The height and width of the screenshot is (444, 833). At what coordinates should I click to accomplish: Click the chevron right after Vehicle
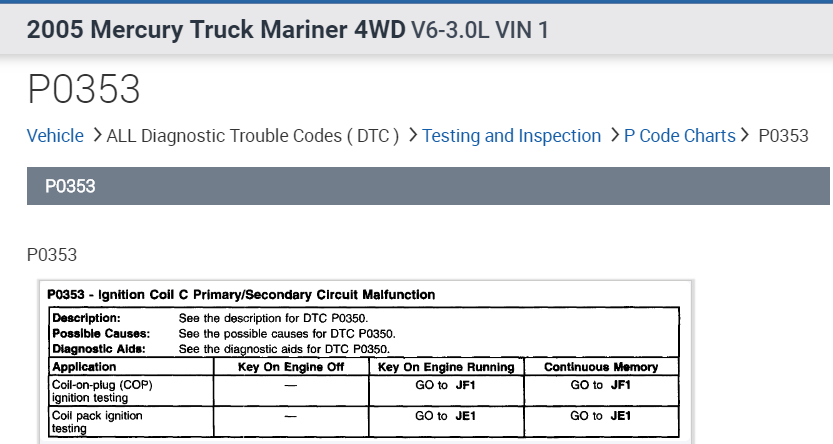pos(96,135)
